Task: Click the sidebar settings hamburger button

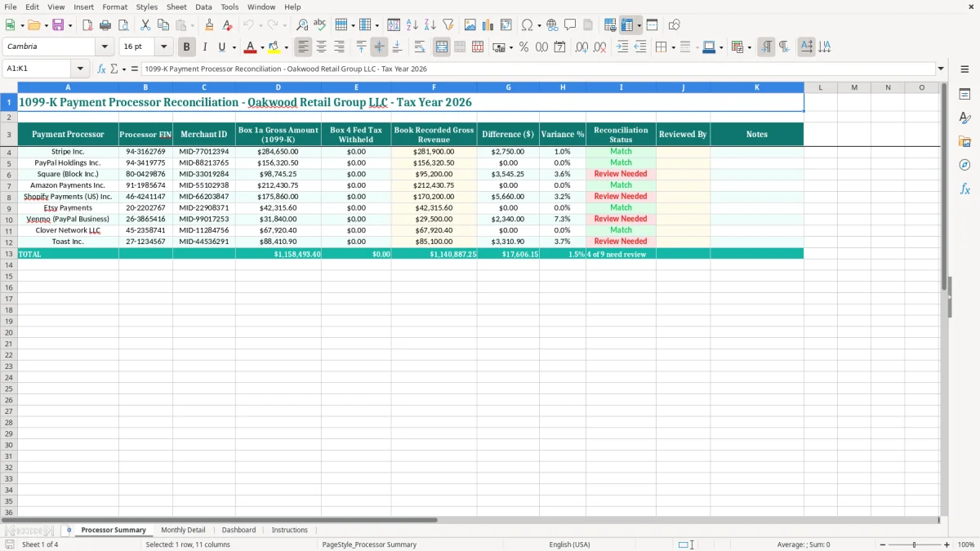Action: [964, 69]
